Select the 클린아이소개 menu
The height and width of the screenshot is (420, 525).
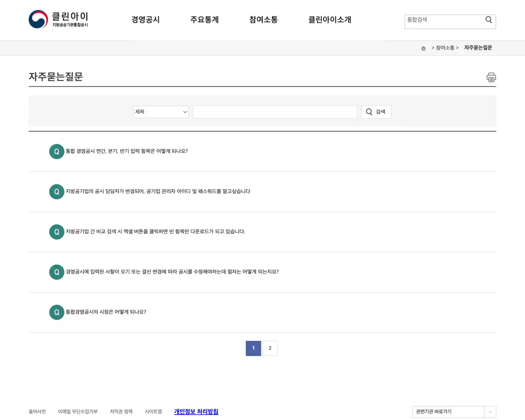click(x=330, y=20)
